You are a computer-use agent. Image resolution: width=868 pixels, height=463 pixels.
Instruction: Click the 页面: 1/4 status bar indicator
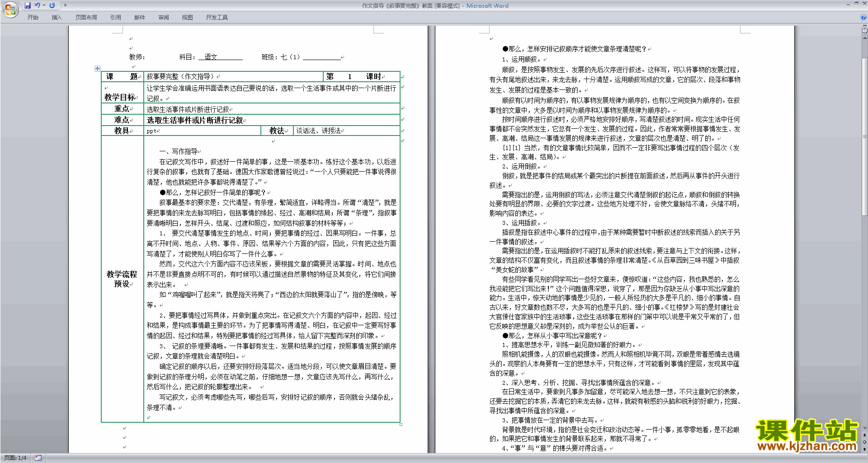point(15,458)
